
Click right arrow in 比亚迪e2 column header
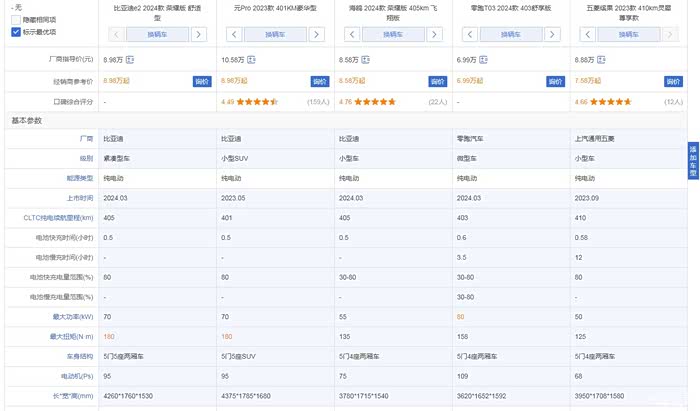(x=199, y=34)
